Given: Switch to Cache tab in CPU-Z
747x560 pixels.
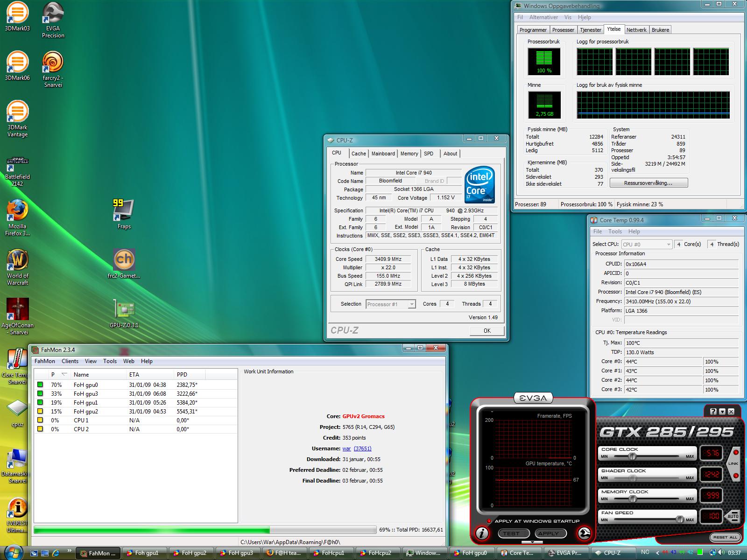Looking at the screenshot, I should [359, 154].
